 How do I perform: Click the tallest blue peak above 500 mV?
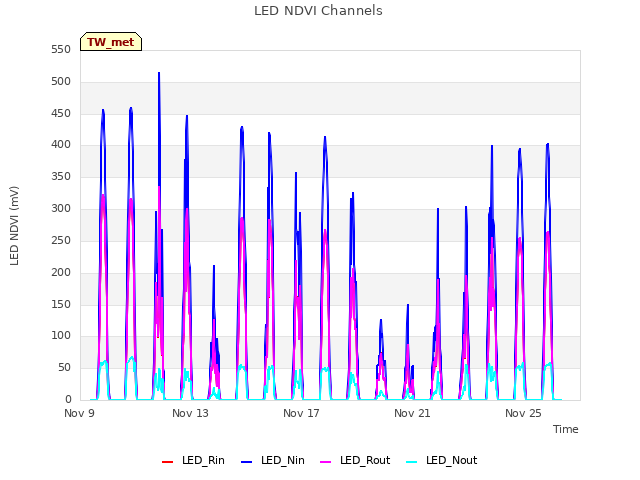point(159,73)
